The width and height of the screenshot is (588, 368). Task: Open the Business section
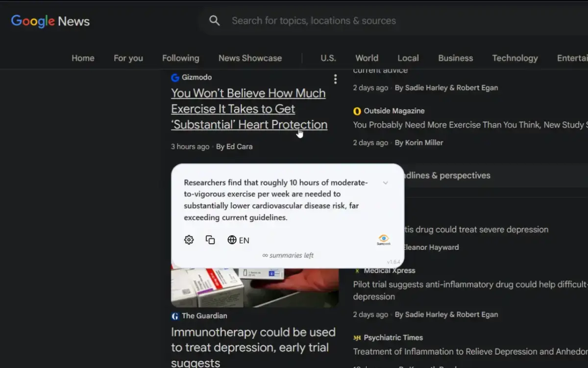[456, 58]
